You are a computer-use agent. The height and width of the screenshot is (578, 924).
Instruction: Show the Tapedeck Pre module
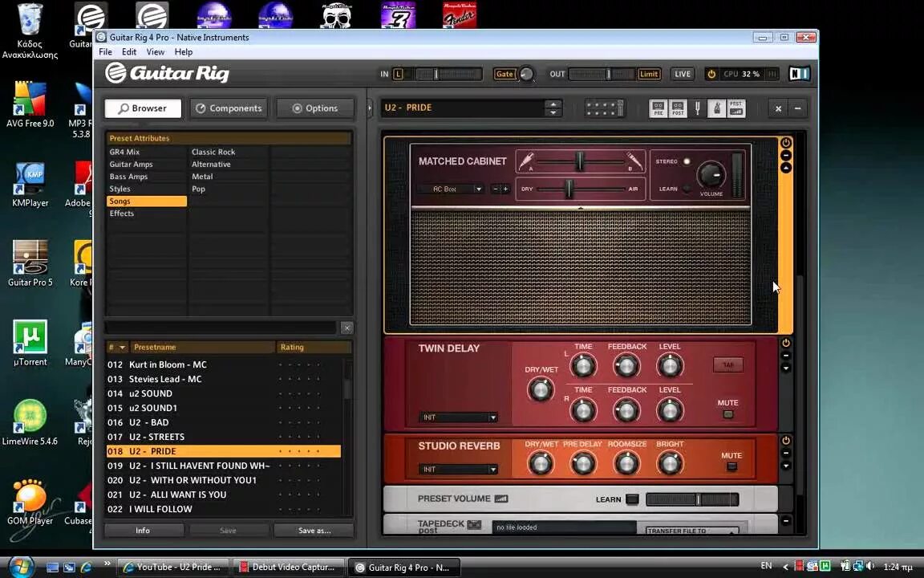tap(659, 108)
